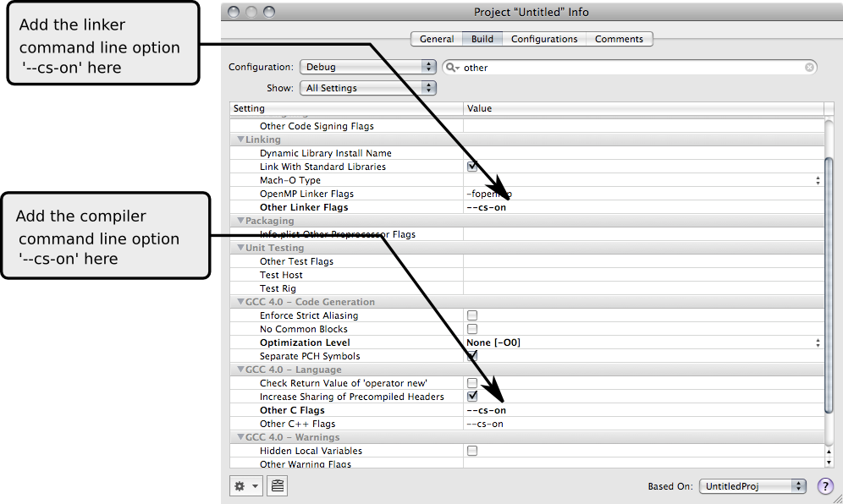This screenshot has width=843, height=504.
Task: Switch to the Configurations tab
Action: click(544, 38)
